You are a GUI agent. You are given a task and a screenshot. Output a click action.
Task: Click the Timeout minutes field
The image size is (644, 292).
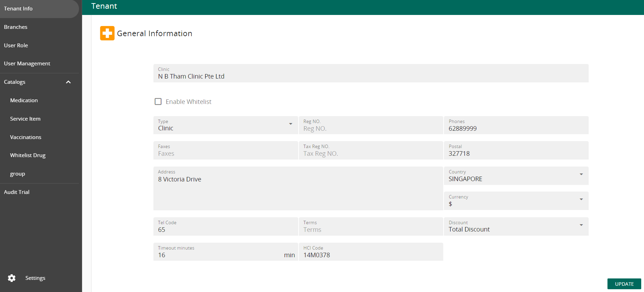225,252
